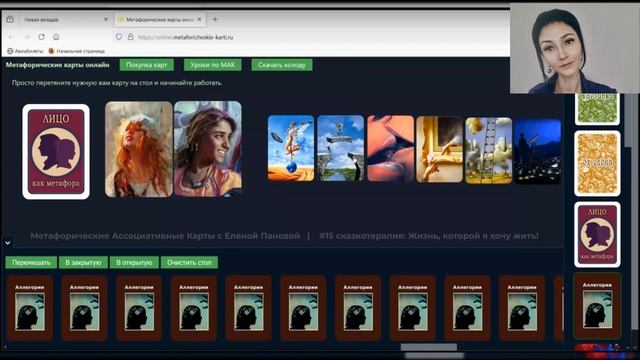Select the smiling dark-haired woman portrait card

208,149
